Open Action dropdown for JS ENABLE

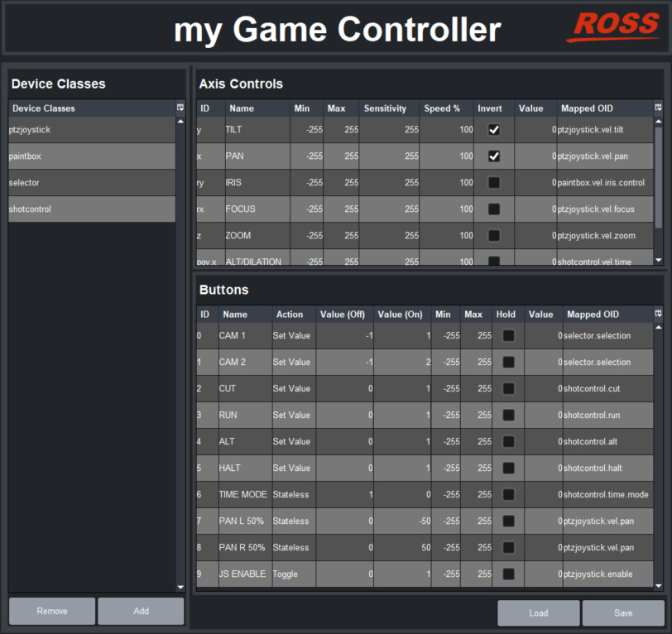tap(294, 574)
